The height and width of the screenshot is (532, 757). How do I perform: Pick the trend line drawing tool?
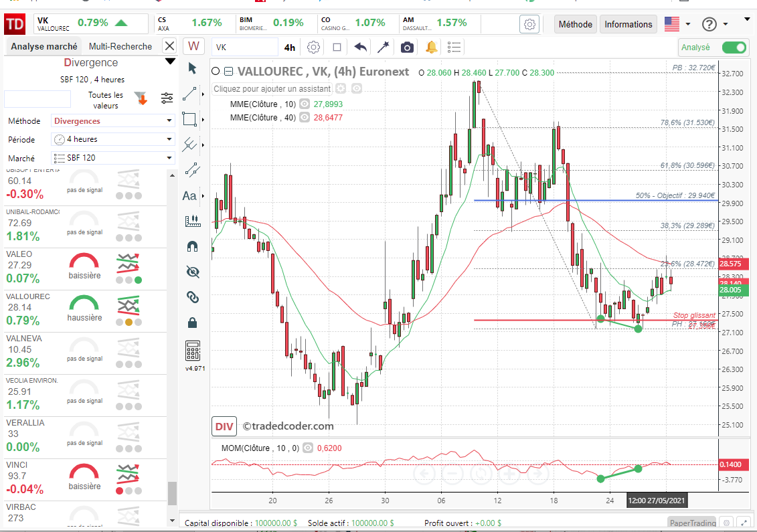(x=189, y=94)
